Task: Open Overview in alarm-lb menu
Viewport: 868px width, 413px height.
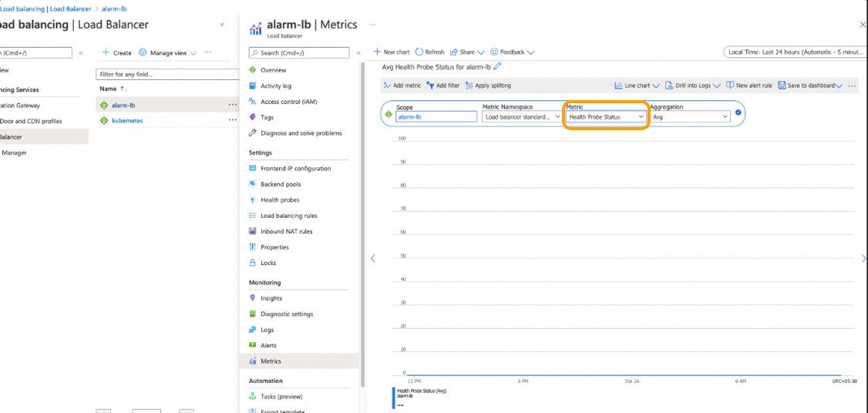Action: 274,70
